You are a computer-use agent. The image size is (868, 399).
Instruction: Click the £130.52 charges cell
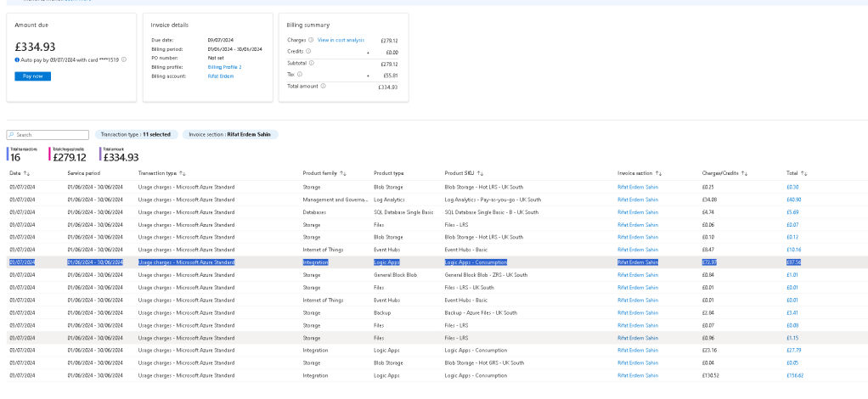click(711, 376)
